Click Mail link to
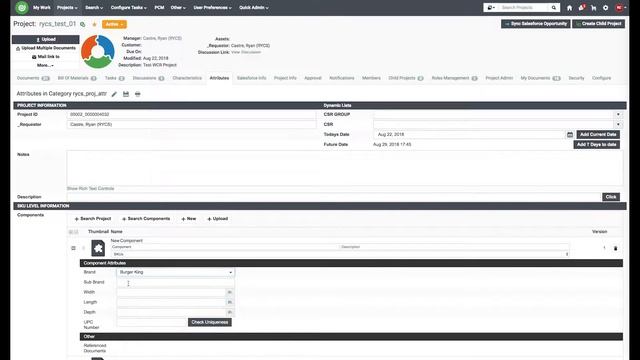 [x=46, y=57]
